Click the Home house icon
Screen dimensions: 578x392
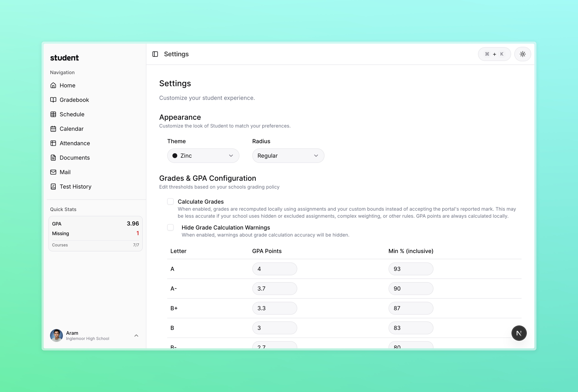(x=53, y=85)
